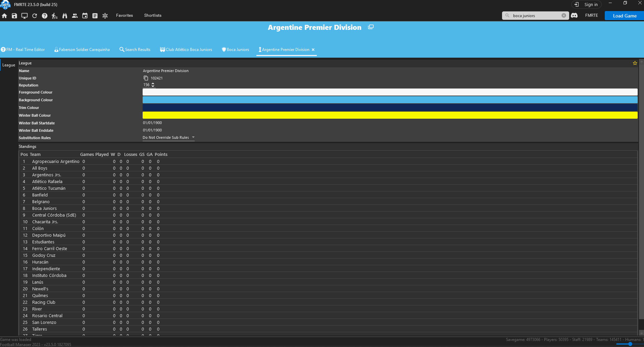Focus the boca juniors search field
Image resolution: width=644 pixels, height=347 pixels.
[536, 16]
